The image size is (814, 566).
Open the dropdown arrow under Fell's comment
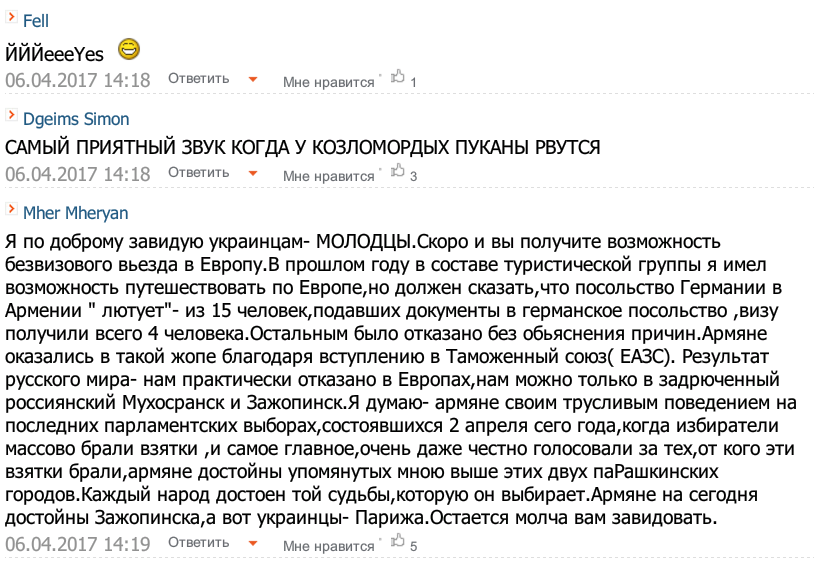click(253, 80)
